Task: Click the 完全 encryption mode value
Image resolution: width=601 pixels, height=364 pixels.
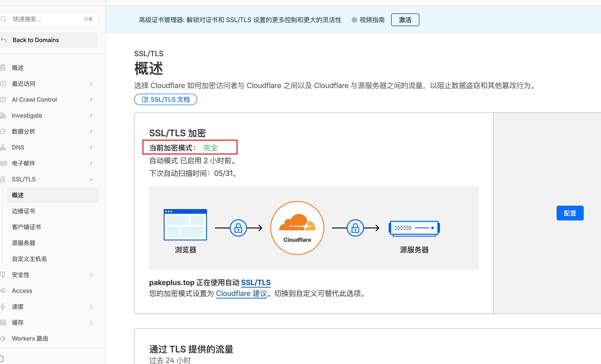Action: (210, 148)
